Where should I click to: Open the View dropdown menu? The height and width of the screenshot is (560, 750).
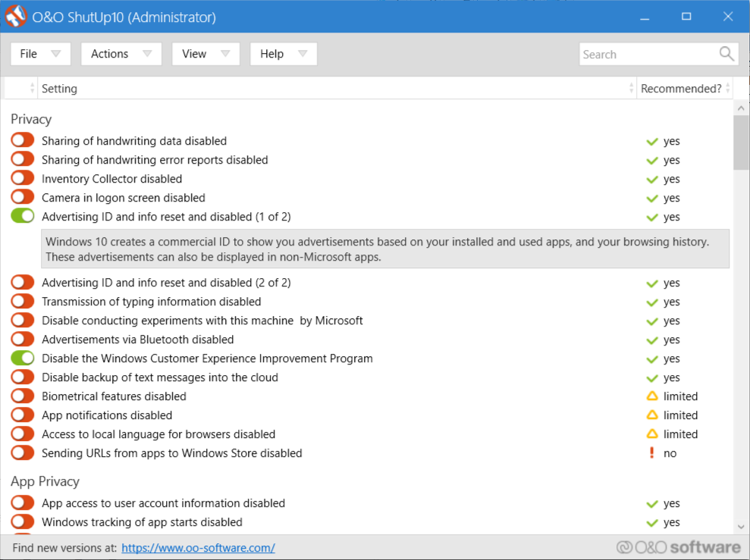[x=206, y=54]
